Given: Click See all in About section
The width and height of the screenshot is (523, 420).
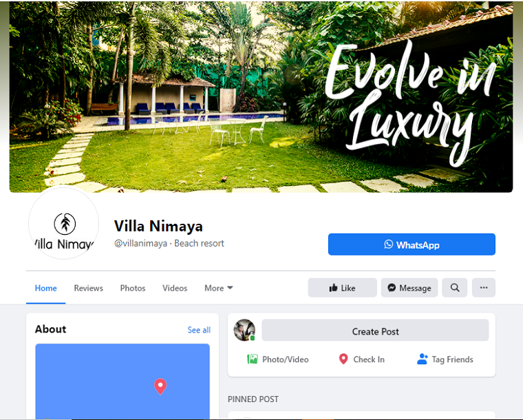Looking at the screenshot, I should coord(199,330).
